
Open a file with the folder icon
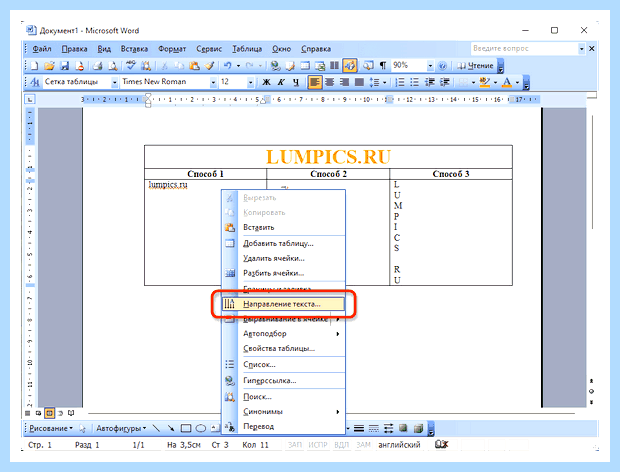click(x=49, y=66)
